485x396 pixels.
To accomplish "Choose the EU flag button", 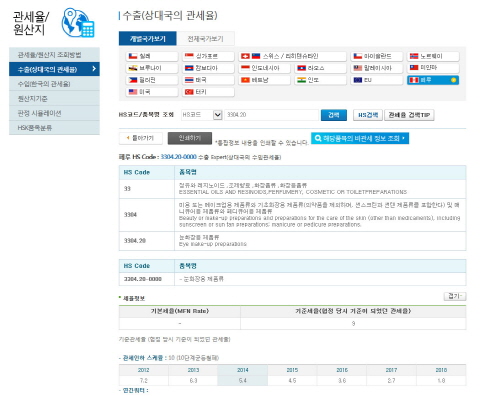I will 377,80.
